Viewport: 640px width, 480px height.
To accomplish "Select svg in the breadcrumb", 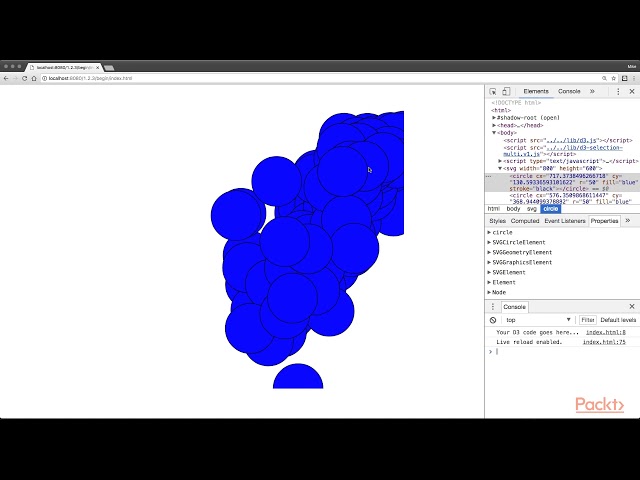I will [531, 209].
